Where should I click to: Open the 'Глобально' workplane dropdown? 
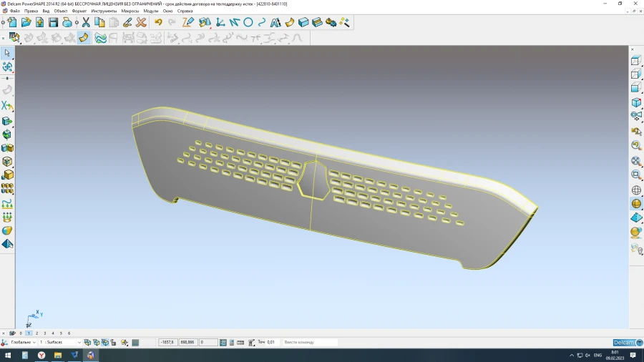coord(22,343)
